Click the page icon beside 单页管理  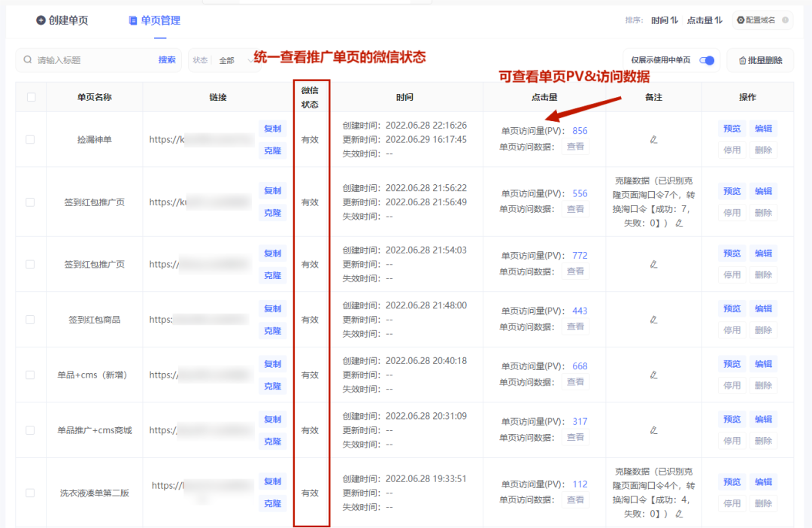tap(133, 20)
